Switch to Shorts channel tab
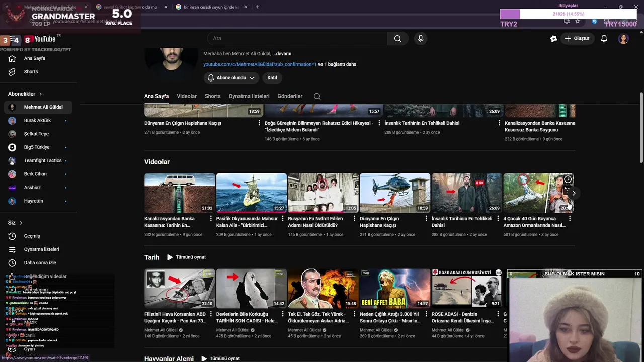Screen dimensions: 644x362 pyautogui.click(x=212, y=96)
